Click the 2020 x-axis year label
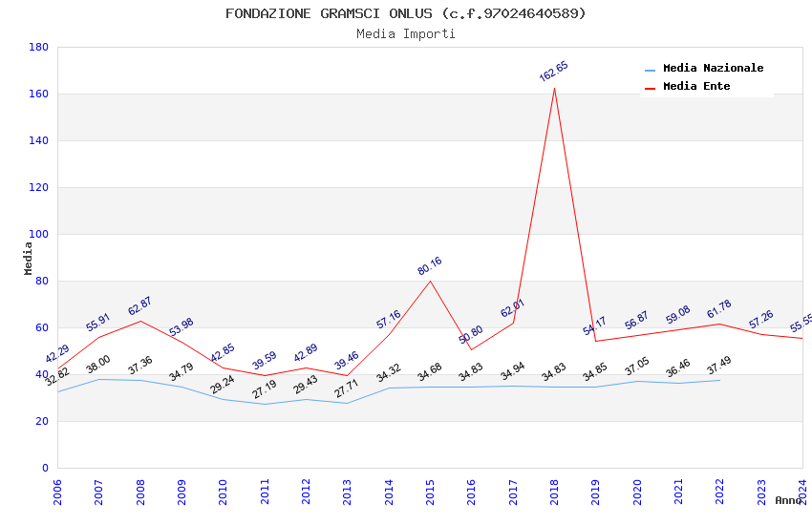 (637, 492)
